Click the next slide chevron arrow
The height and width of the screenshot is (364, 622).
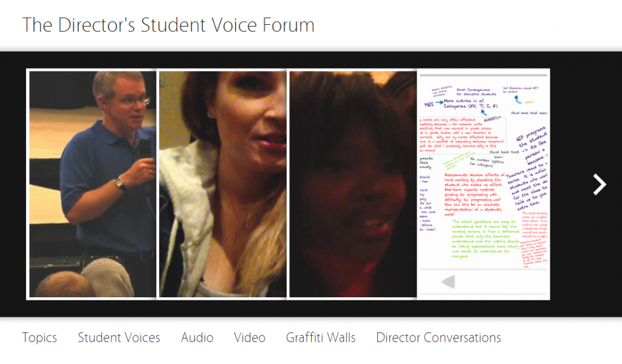pyautogui.click(x=600, y=184)
